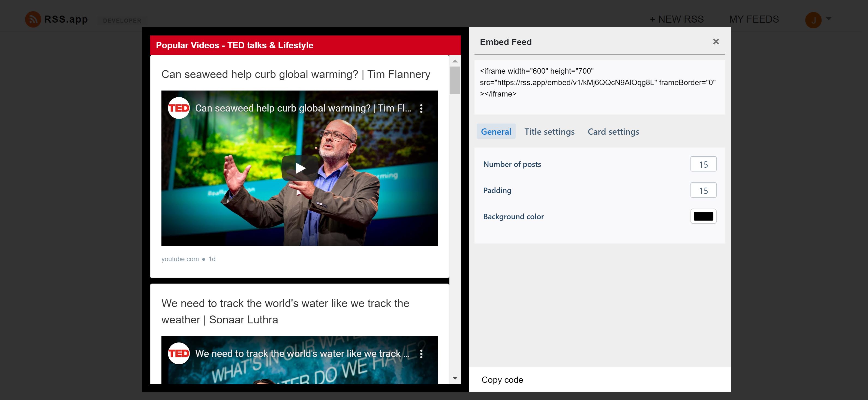Screen dimensions: 868x400
Task: Expand the account dropdown arrow
Action: click(828, 19)
